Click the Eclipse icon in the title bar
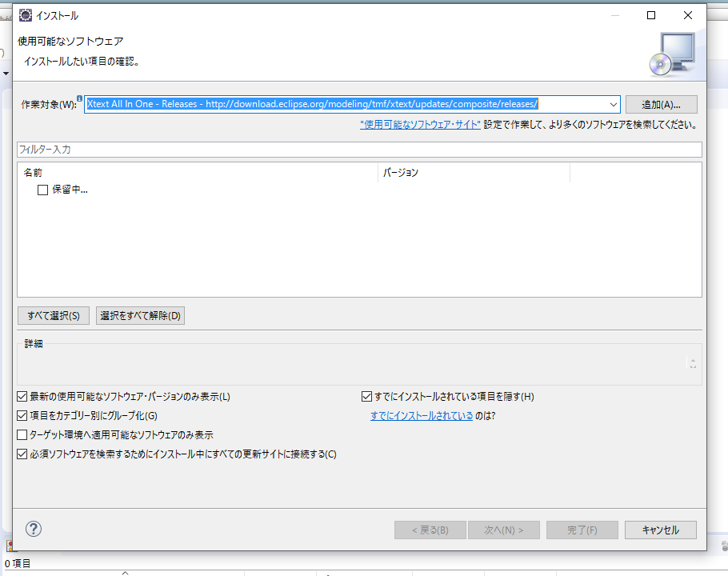 [x=26, y=15]
